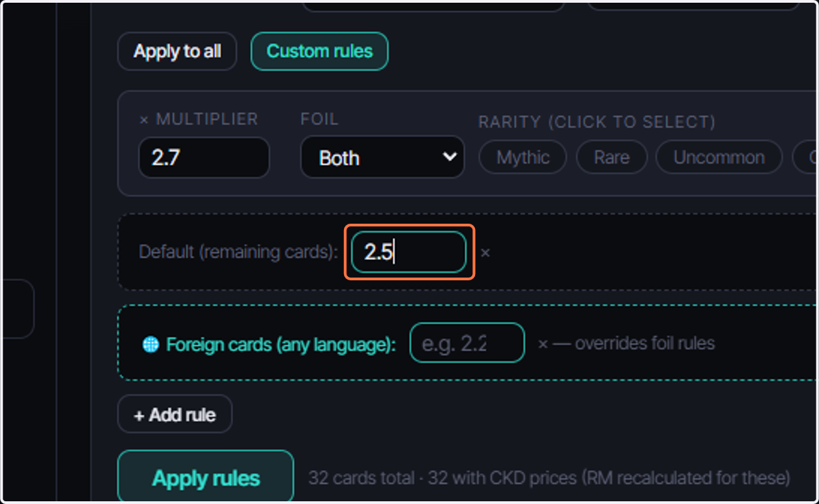Focus the Multiplier field containing 2.7
This screenshot has height=504, width=819.
pos(204,158)
